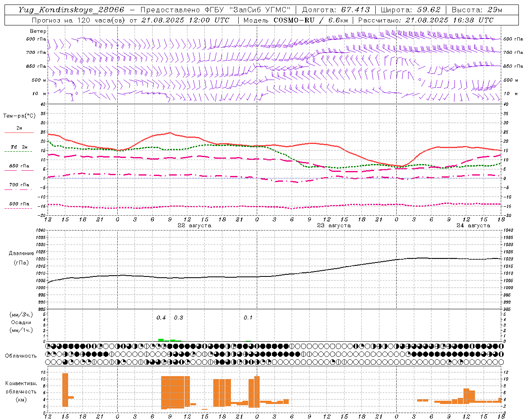Screen dimensions: 525x420
Task: Click the Осадки precipitation label
Action: point(21,322)
